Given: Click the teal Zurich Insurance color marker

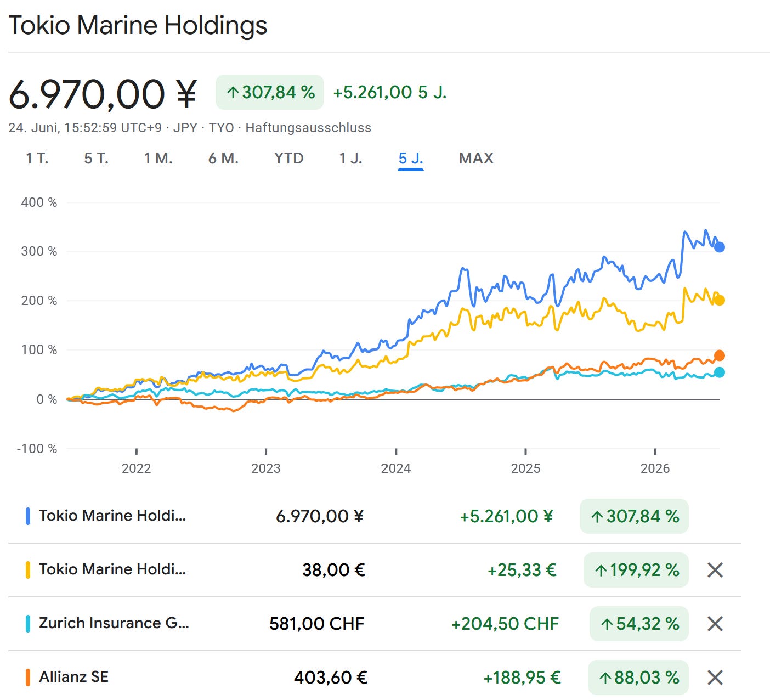Looking at the screenshot, I should click(28, 624).
